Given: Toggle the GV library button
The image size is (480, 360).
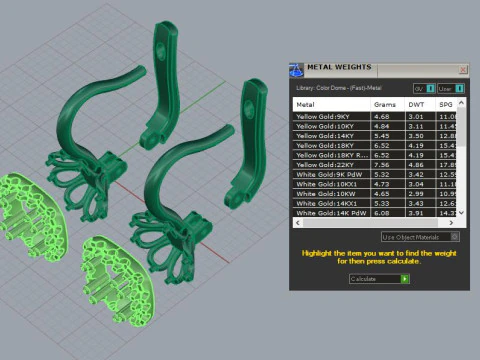Looking at the screenshot, I should pyautogui.click(x=424, y=89).
